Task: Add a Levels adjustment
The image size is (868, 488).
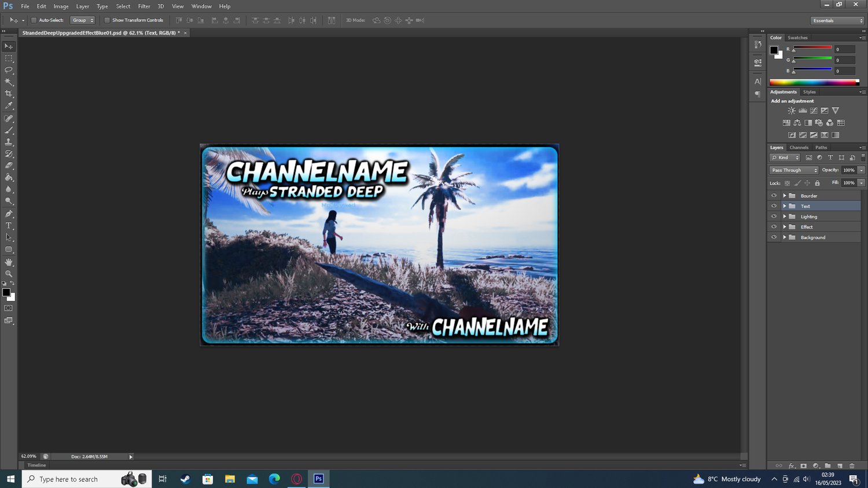Action: [x=803, y=111]
